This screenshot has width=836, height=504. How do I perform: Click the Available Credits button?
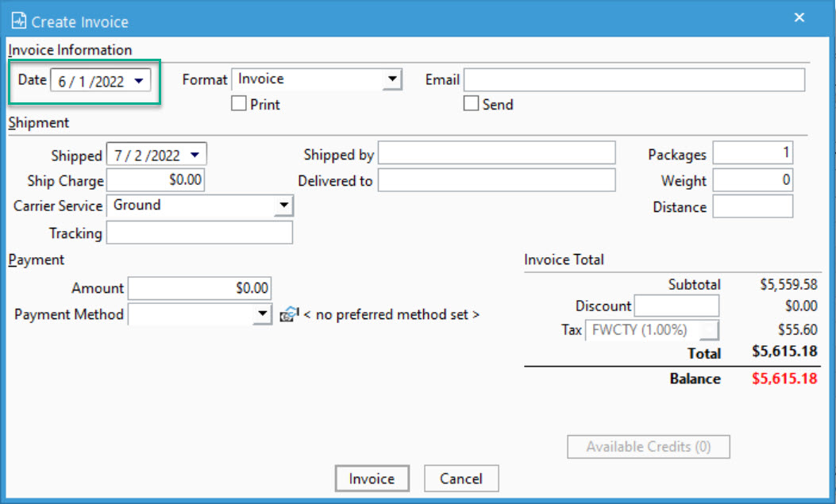point(648,446)
